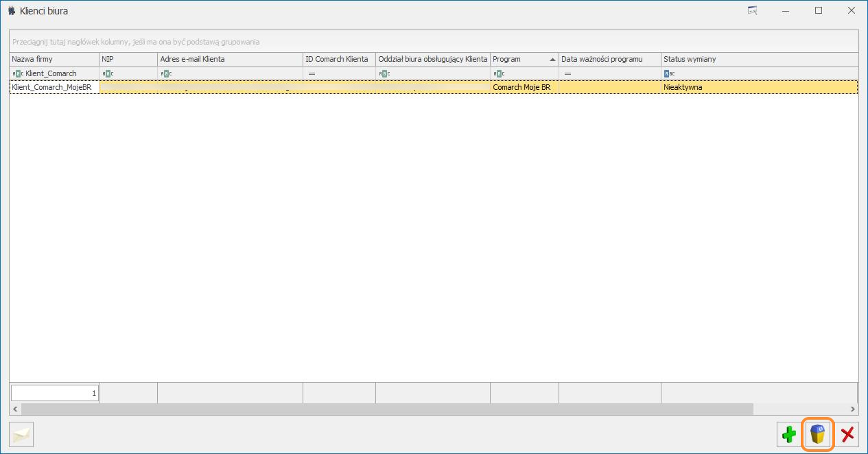Sort by Oddział biura obsługujący Klienta header

[x=433, y=60]
